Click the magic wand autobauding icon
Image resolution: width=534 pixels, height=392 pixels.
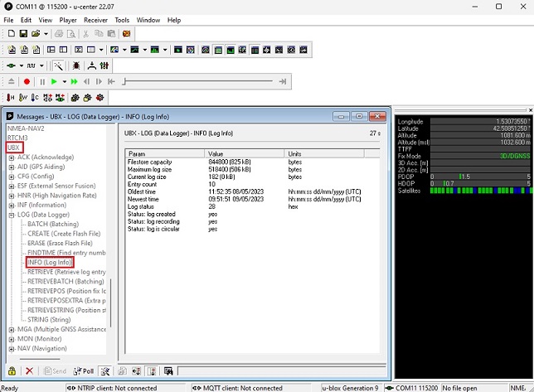(59, 65)
